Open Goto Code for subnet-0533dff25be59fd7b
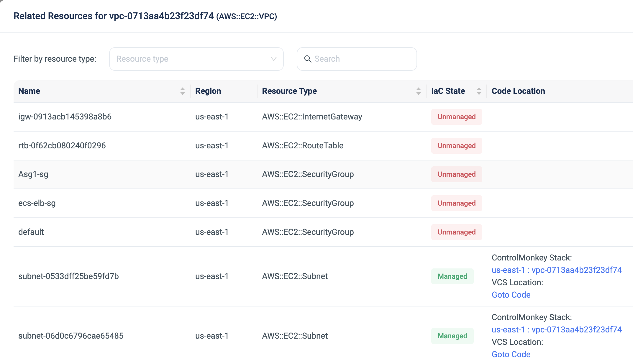Image resolution: width=633 pixels, height=364 pixels. [511, 295]
